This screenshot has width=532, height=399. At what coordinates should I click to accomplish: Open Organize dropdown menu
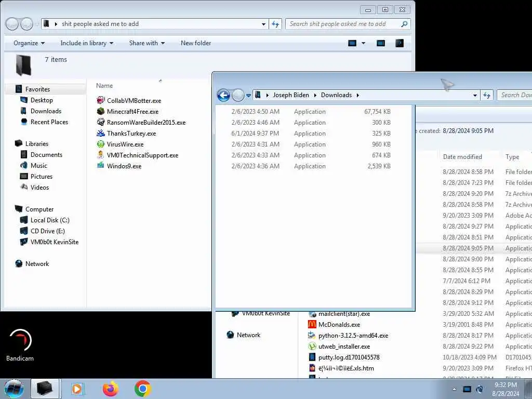pos(29,43)
